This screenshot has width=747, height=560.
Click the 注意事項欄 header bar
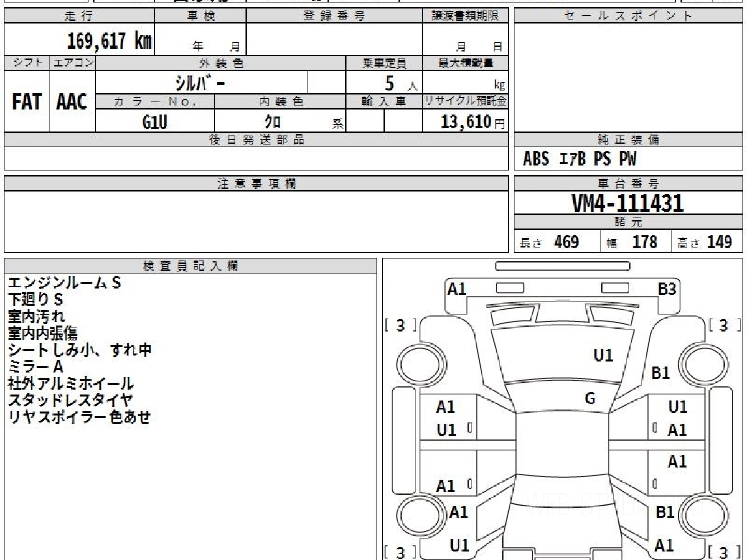point(256,184)
